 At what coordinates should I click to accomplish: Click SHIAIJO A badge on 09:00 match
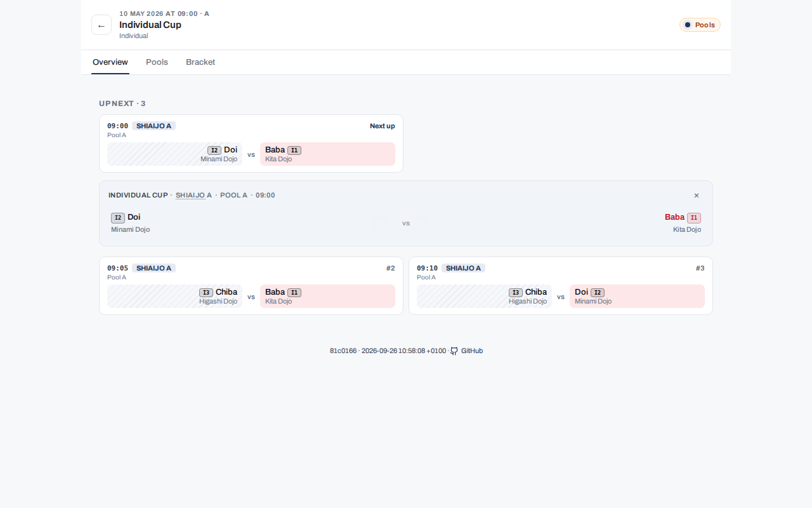[x=154, y=126]
